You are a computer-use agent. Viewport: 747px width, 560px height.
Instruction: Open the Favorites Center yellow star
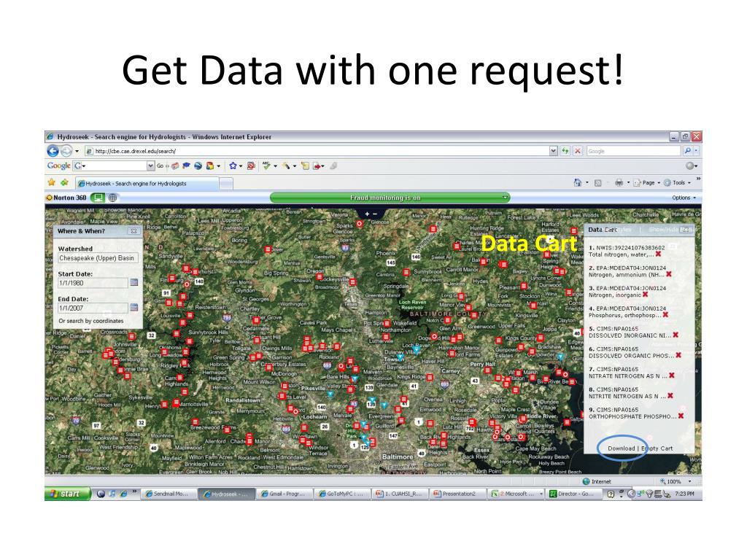coord(52,182)
